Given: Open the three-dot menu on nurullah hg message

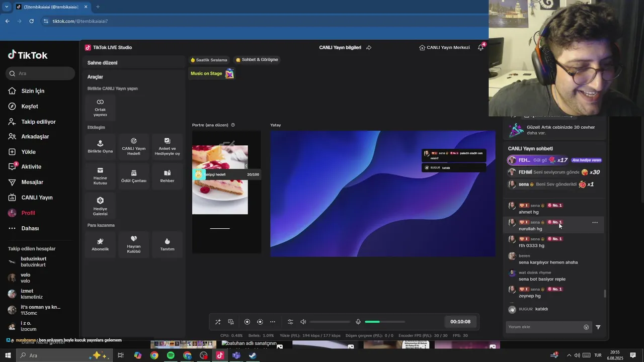Looking at the screenshot, I should (595, 222).
